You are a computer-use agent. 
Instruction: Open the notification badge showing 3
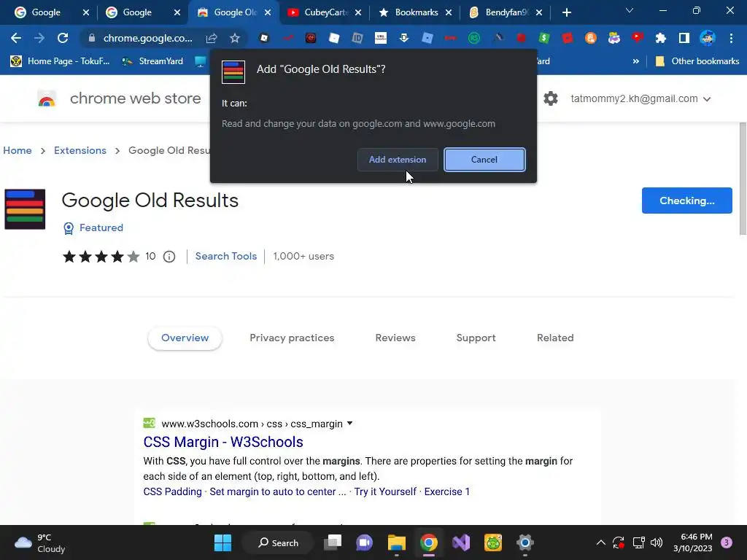point(727,542)
